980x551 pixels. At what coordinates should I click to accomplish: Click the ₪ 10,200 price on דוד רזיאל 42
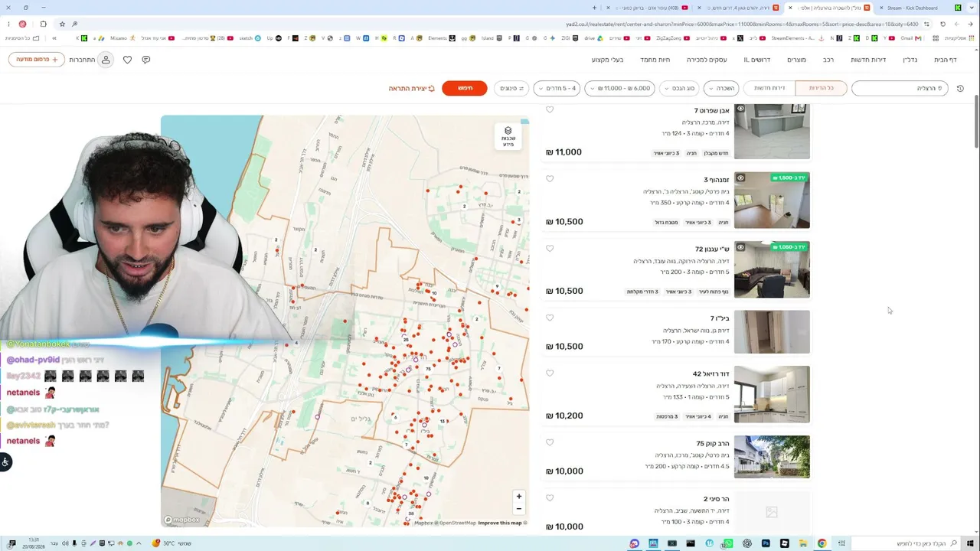click(x=564, y=416)
